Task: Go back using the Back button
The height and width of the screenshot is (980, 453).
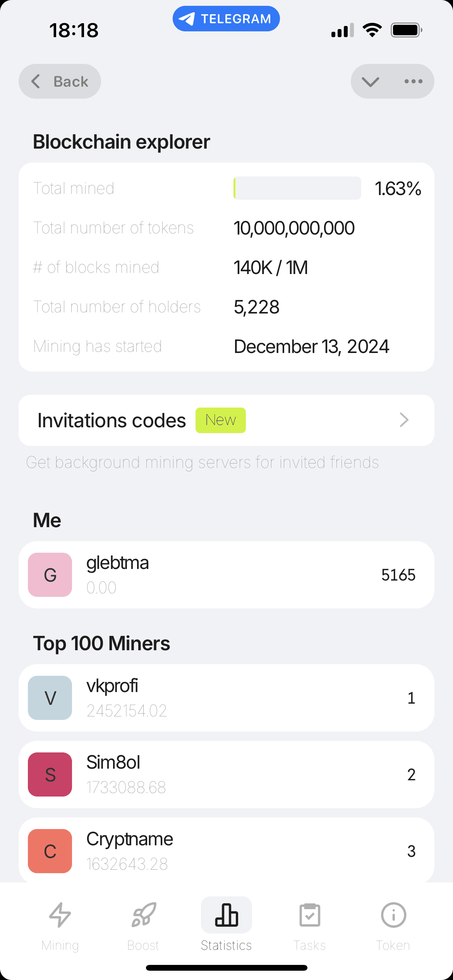Action: (x=60, y=81)
